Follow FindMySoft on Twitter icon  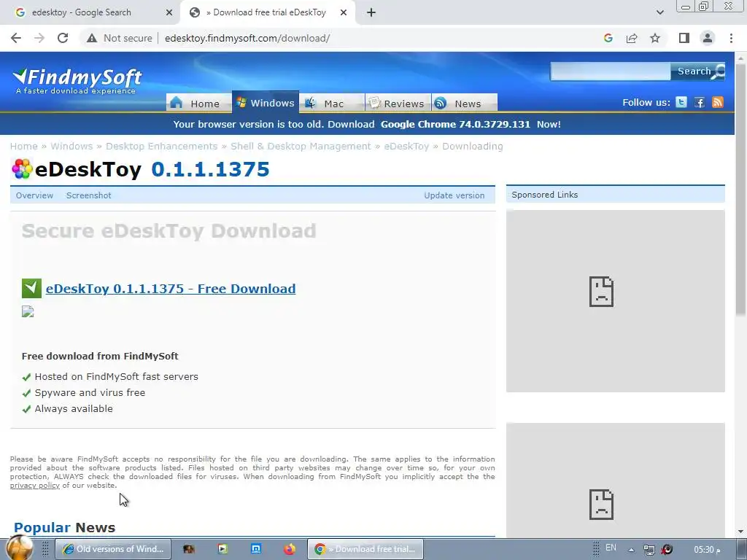(x=681, y=102)
